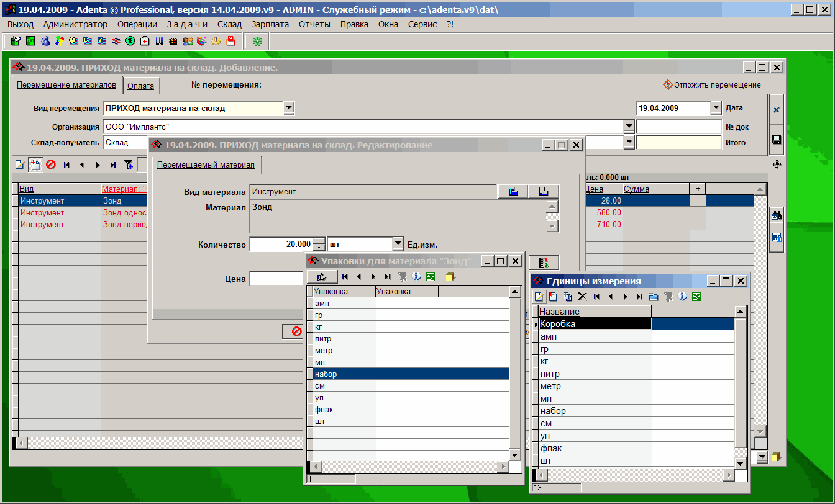Click the green dollar sign toolbar icon
Viewport: 835px width, 504px height.
pos(130,42)
